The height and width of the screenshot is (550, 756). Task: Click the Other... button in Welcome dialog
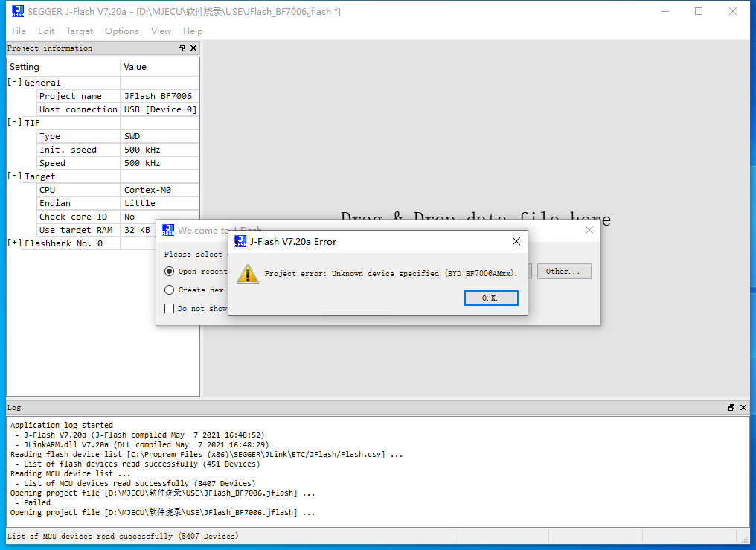(x=564, y=272)
